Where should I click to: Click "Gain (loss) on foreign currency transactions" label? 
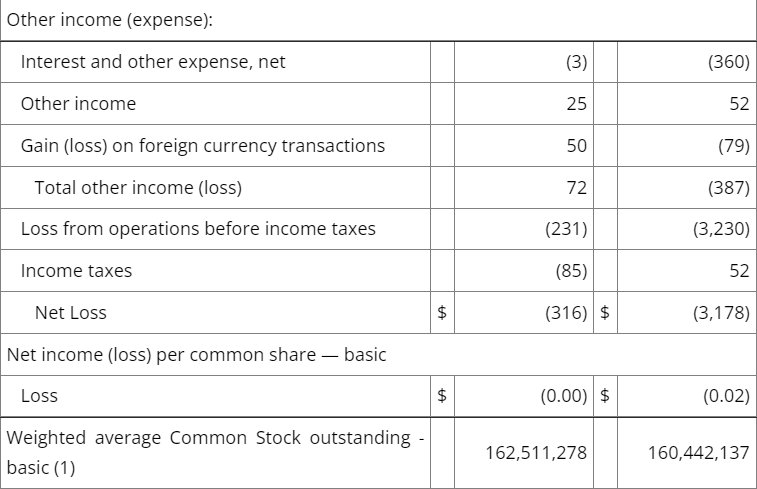point(203,146)
